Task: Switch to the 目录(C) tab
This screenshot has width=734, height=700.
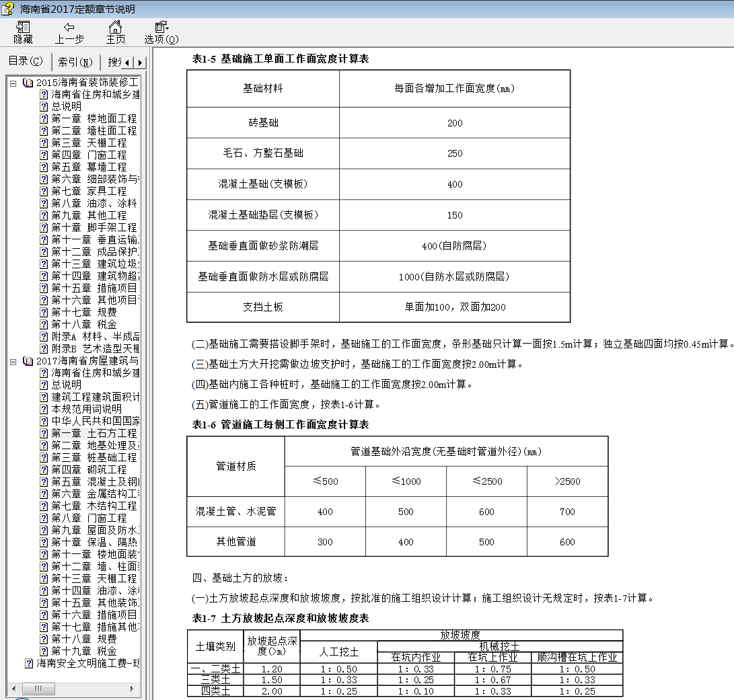Action: 26,61
